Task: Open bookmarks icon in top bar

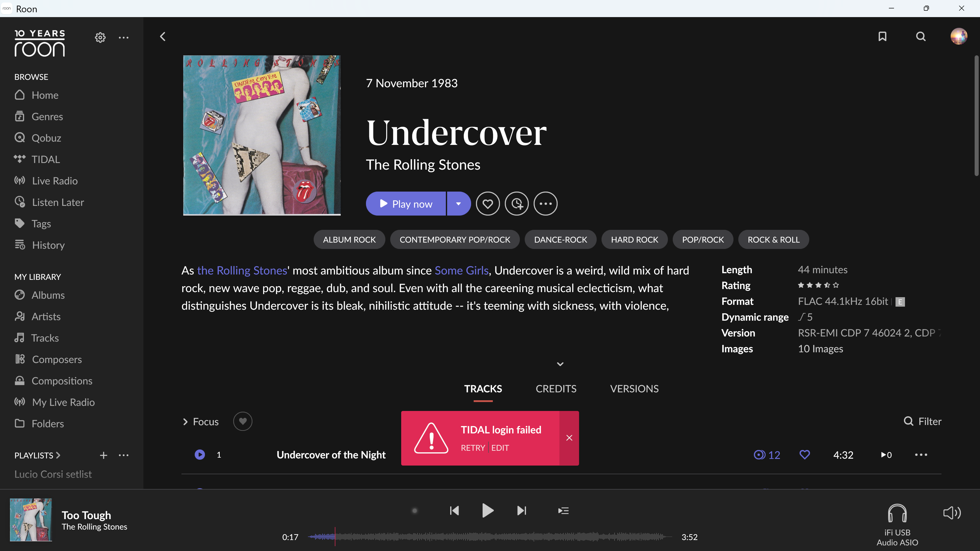Action: (883, 36)
